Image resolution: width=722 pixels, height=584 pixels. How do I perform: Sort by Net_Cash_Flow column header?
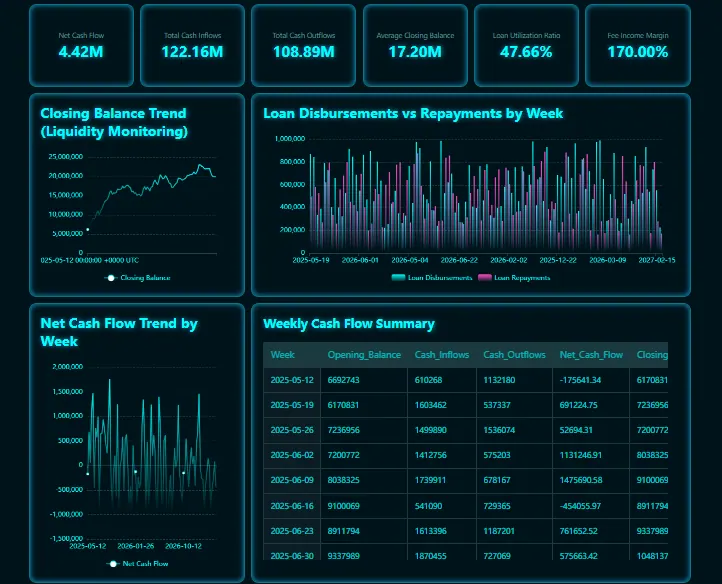(x=591, y=355)
